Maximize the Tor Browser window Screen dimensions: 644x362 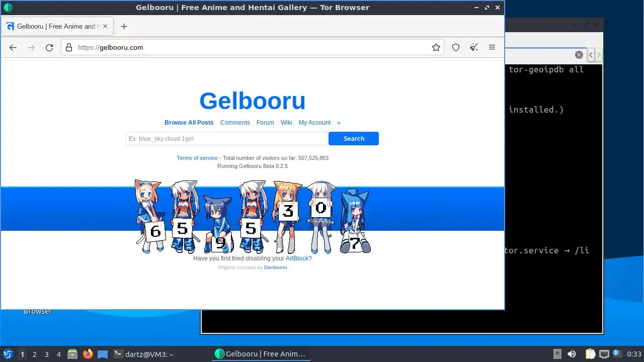pos(487,8)
